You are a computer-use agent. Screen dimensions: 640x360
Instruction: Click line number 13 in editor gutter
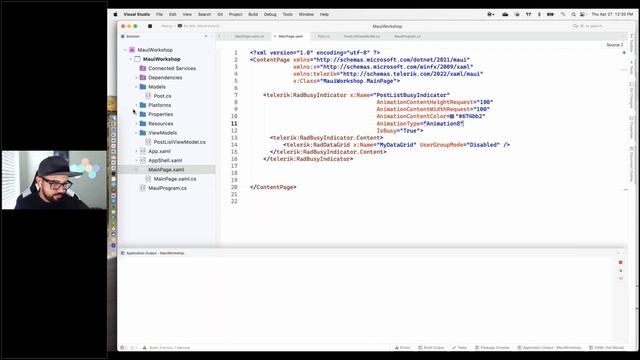234,138
